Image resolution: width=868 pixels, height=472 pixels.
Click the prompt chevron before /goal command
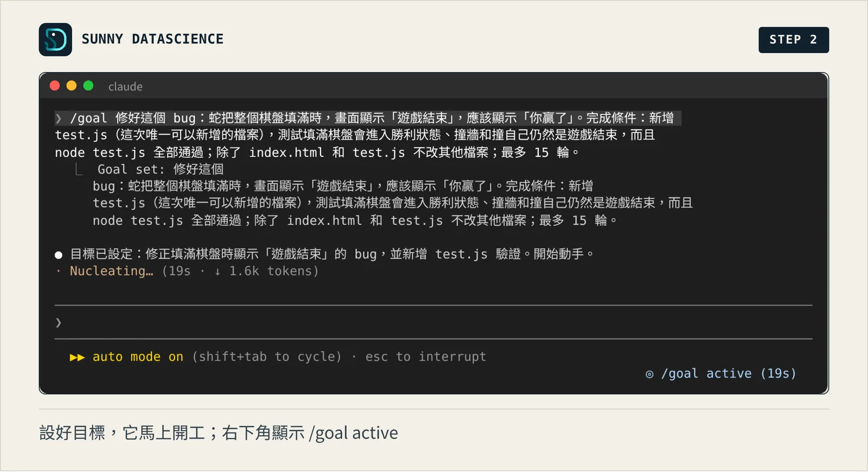(59, 118)
